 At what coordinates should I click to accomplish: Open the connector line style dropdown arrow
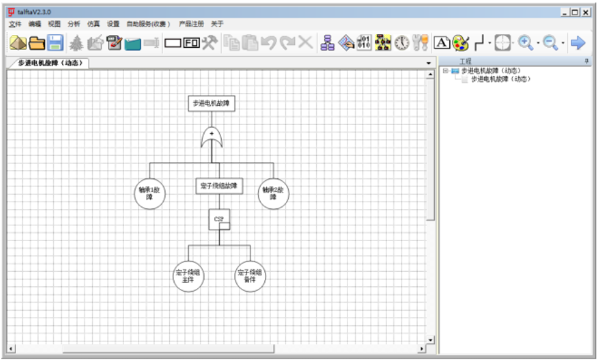[x=489, y=43]
